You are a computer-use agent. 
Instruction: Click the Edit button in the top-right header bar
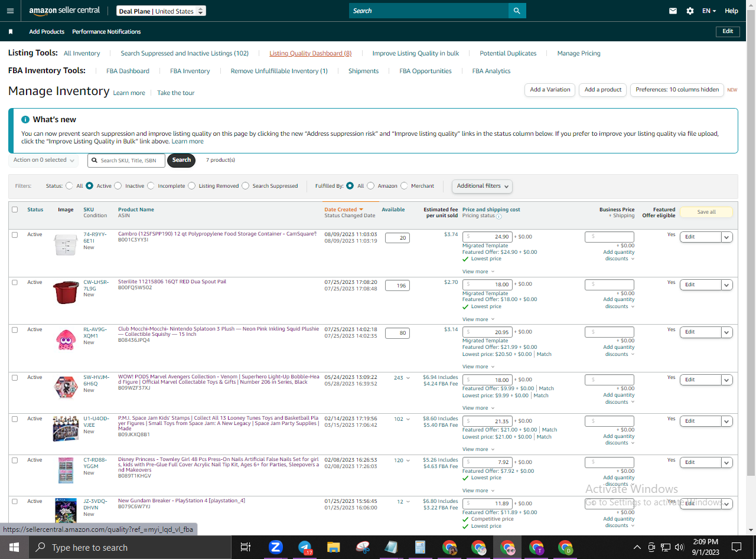pyautogui.click(x=728, y=31)
